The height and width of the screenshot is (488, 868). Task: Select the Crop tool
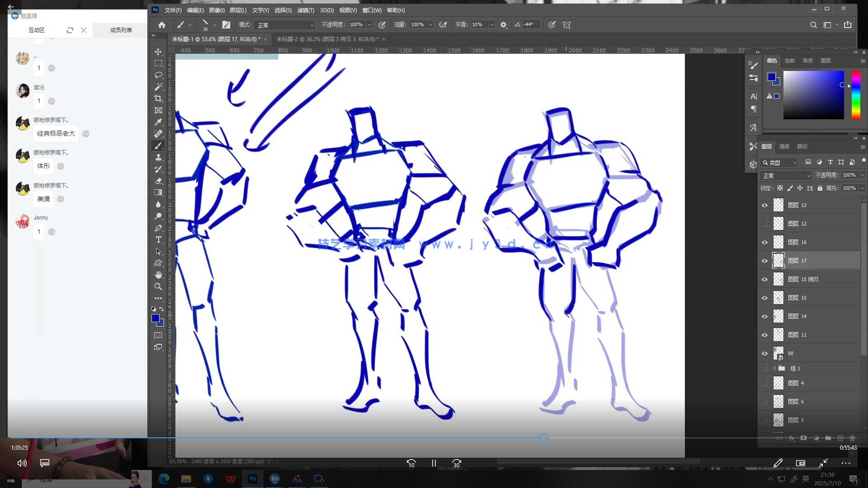[158, 99]
